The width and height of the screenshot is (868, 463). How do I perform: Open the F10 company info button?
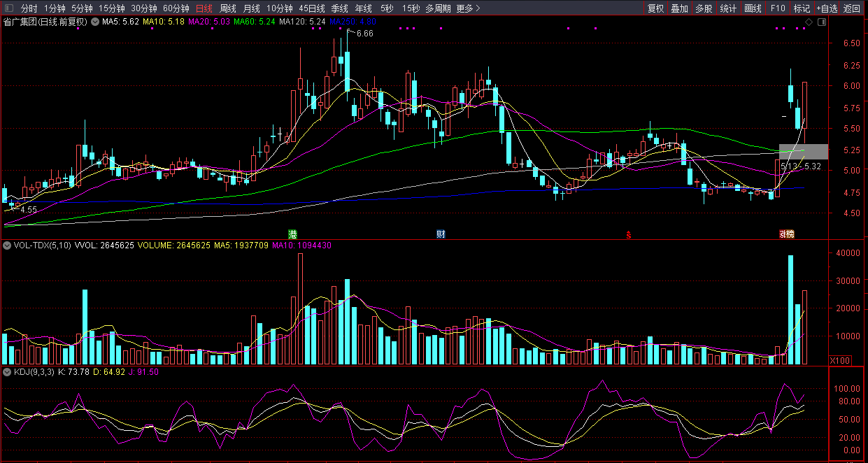tap(777, 8)
